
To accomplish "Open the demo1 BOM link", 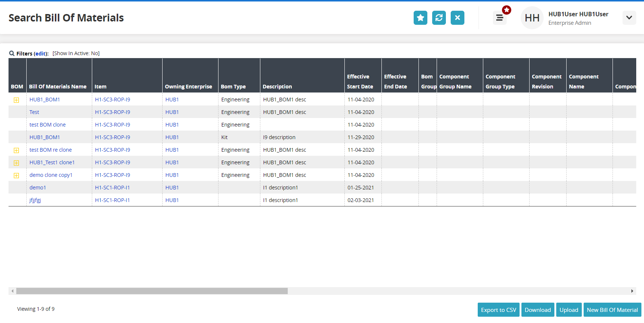I will pyautogui.click(x=38, y=188).
